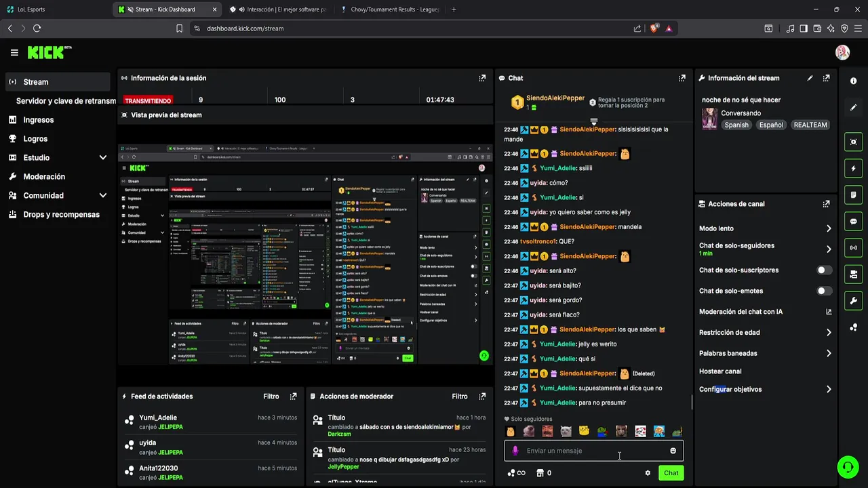The height and width of the screenshot is (488, 868).
Task: Open the green headset support button
Action: point(848,467)
